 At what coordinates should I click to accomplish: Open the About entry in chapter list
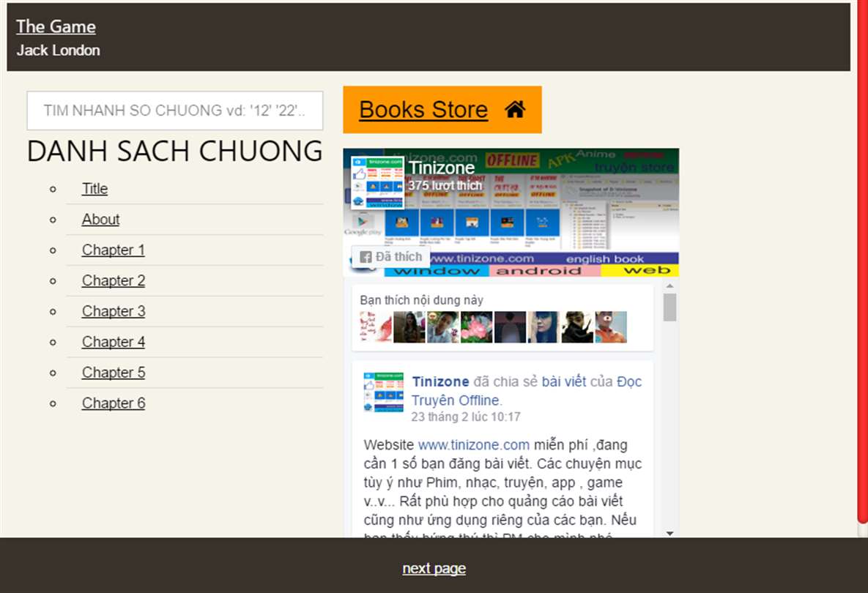[x=101, y=219]
